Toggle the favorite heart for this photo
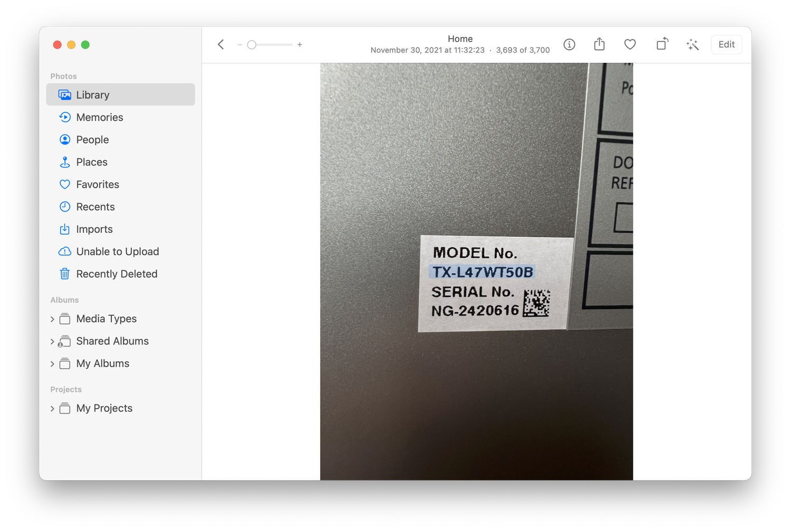The image size is (791, 532). click(630, 45)
